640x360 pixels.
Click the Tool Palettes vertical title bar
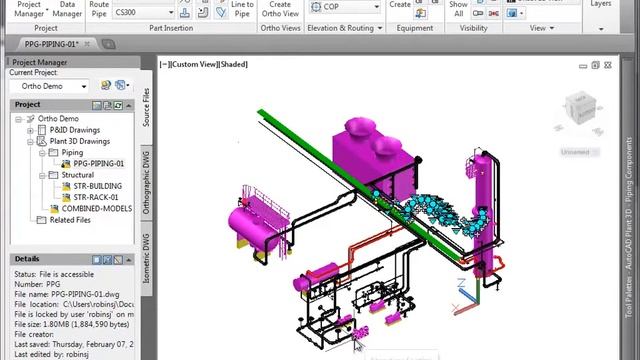(x=629, y=227)
